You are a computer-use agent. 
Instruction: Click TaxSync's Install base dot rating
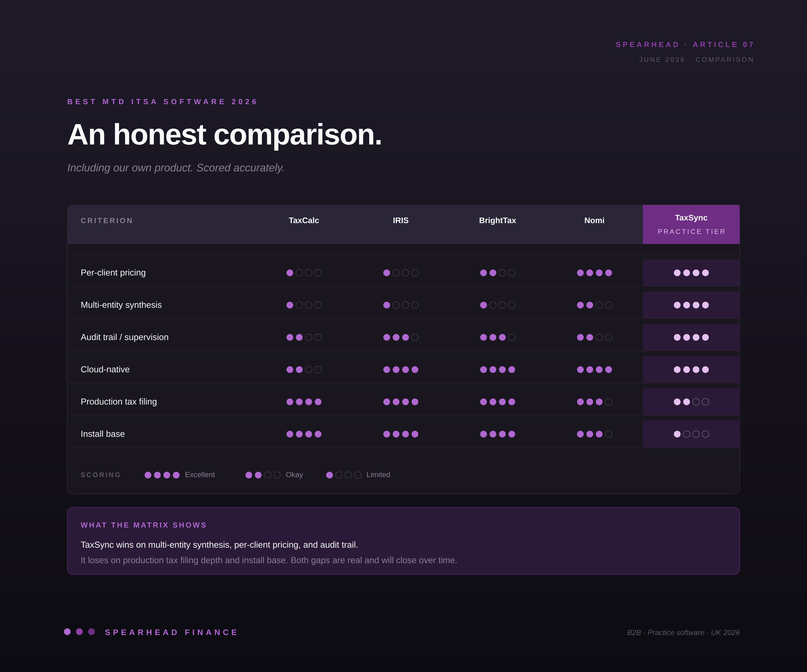tap(691, 434)
